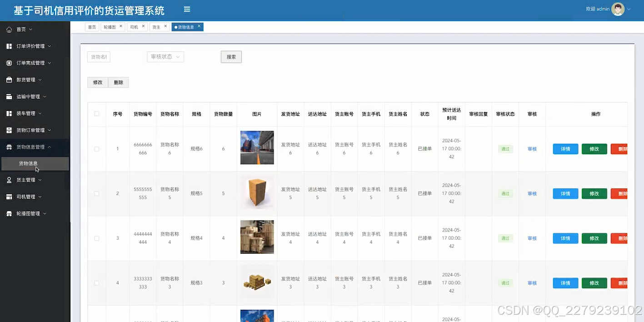Viewport: 644px width, 322px height.
Task: Close the 司机 tab
Action: click(x=143, y=26)
